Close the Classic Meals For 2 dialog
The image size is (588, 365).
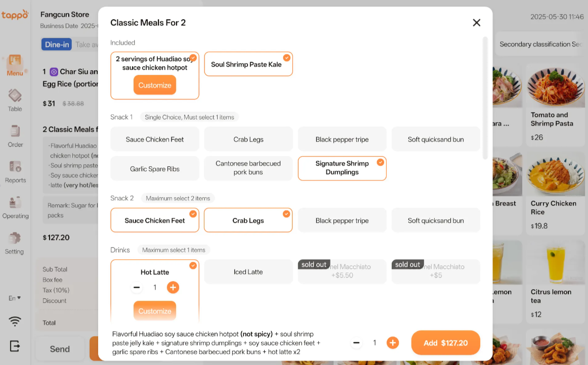[x=476, y=23]
